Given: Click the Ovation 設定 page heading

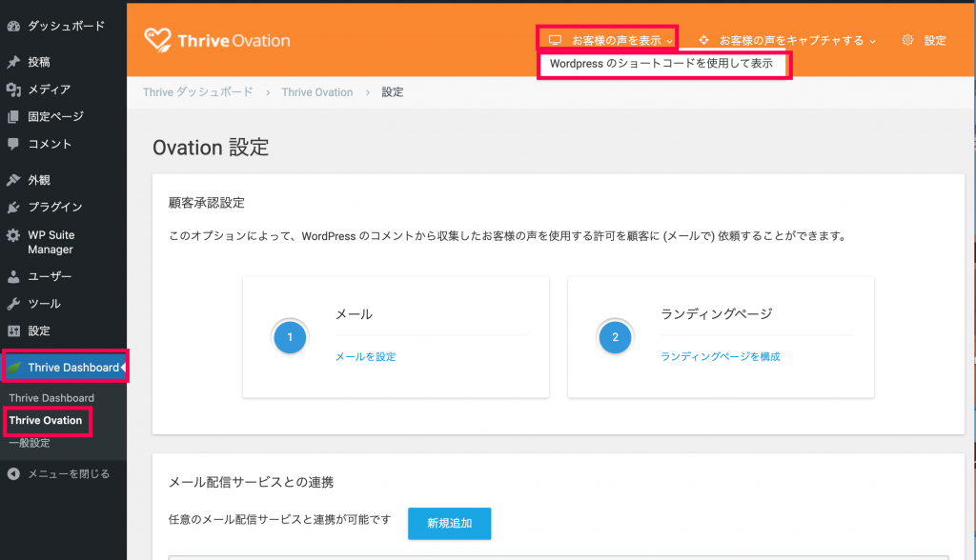Looking at the screenshot, I should click(x=211, y=148).
